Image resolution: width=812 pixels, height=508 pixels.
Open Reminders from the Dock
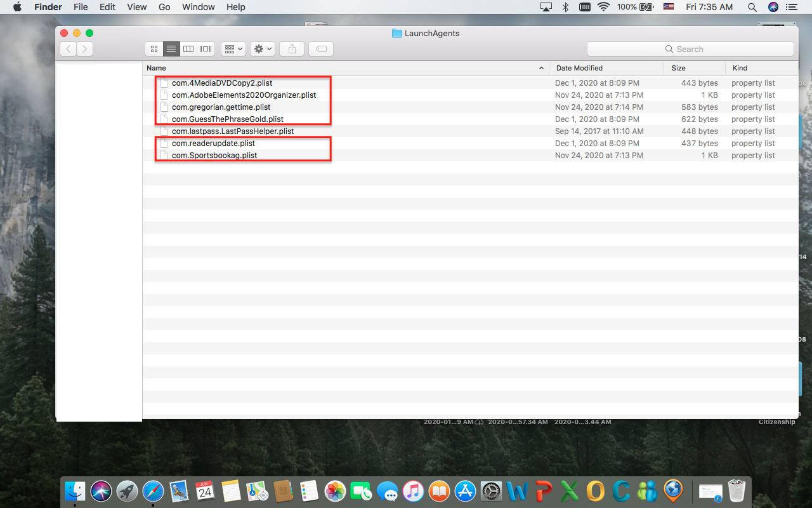click(x=309, y=491)
